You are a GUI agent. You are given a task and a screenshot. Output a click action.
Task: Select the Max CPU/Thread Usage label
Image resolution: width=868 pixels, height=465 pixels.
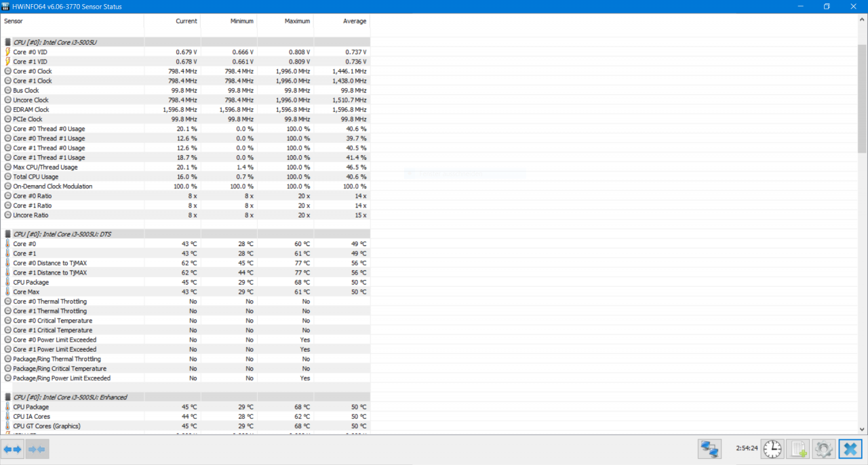coord(45,167)
